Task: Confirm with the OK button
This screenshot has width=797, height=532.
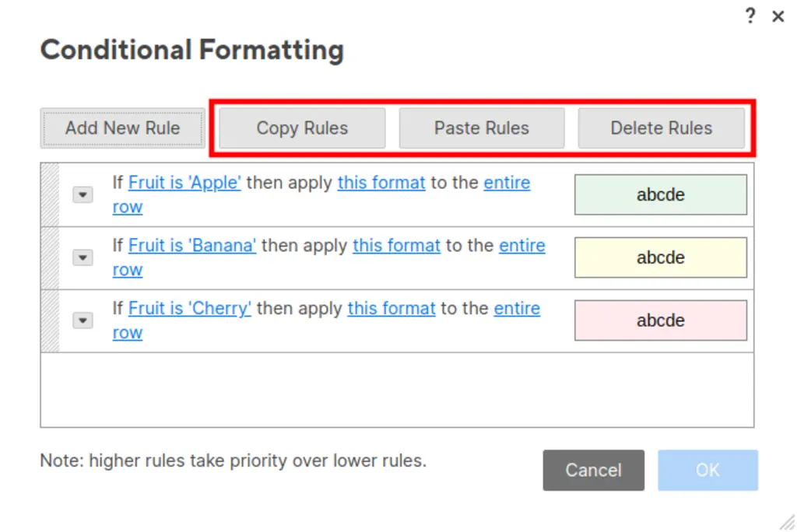Action: (x=707, y=470)
